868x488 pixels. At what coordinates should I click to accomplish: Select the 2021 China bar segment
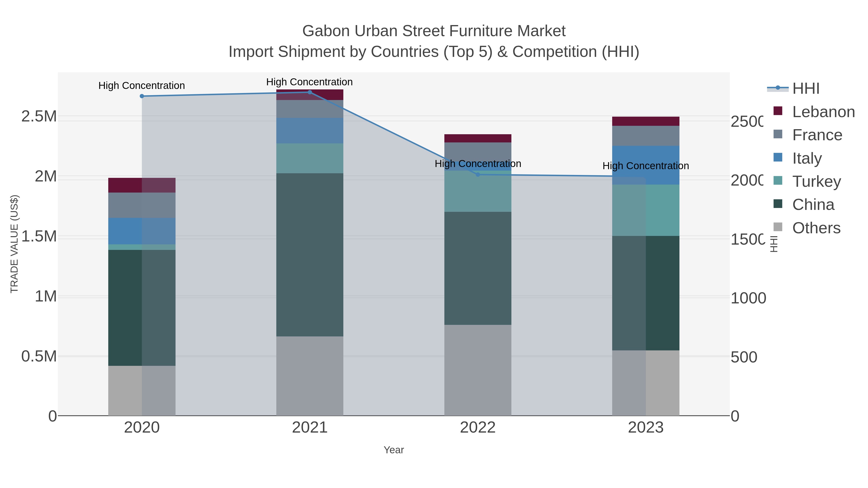click(x=310, y=255)
